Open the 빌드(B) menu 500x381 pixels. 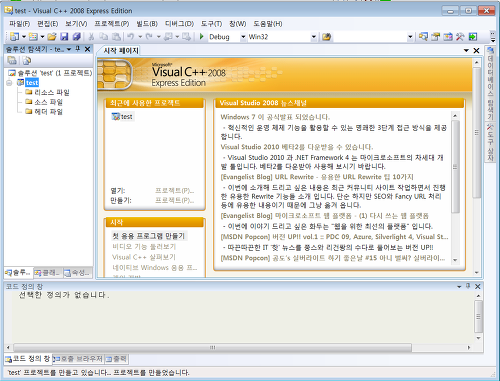pyautogui.click(x=147, y=24)
